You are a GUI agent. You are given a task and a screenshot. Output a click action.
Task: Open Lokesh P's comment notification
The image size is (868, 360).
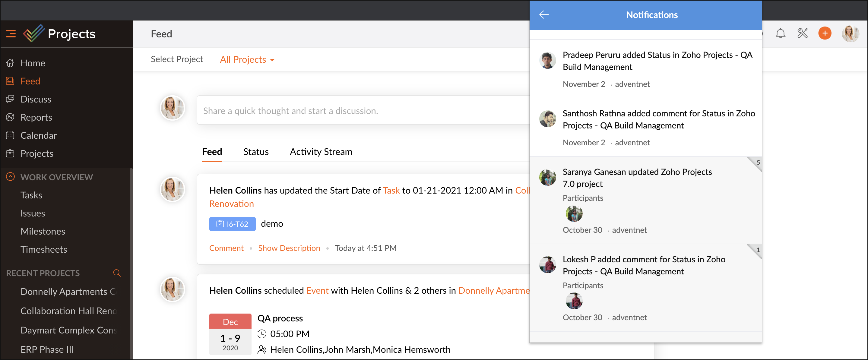click(x=645, y=288)
